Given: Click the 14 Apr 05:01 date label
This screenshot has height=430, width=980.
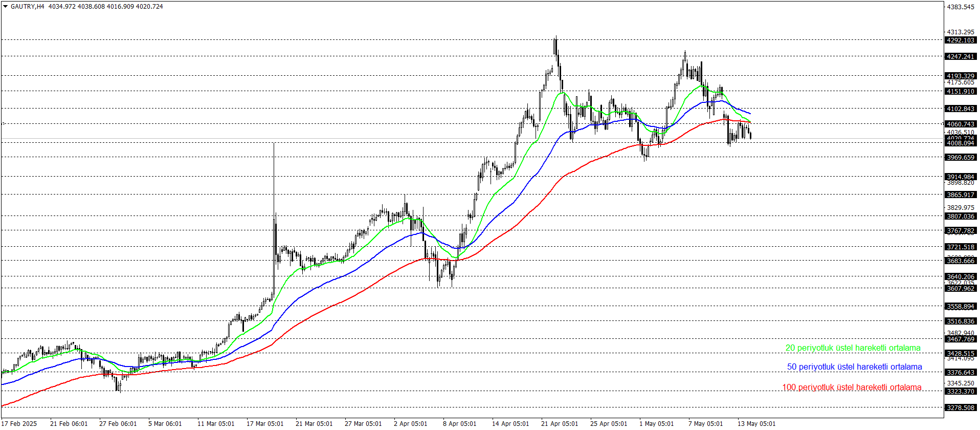Looking at the screenshot, I should [510, 424].
